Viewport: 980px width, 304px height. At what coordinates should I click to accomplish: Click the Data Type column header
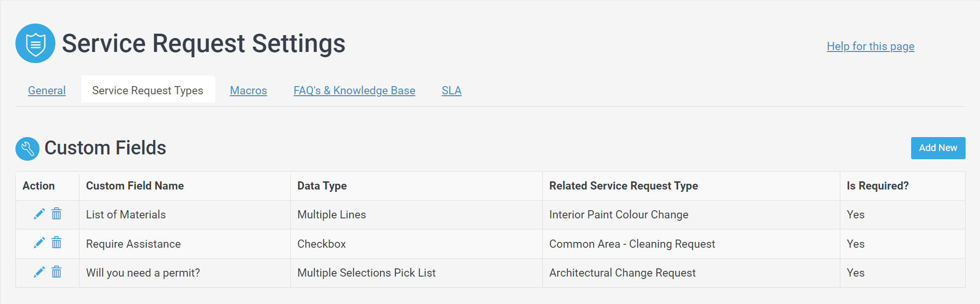click(322, 186)
